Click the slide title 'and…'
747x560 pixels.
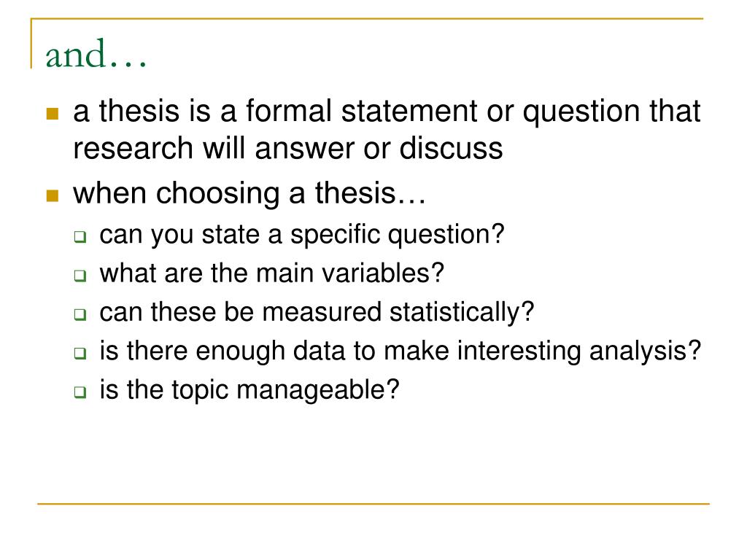[x=96, y=54]
